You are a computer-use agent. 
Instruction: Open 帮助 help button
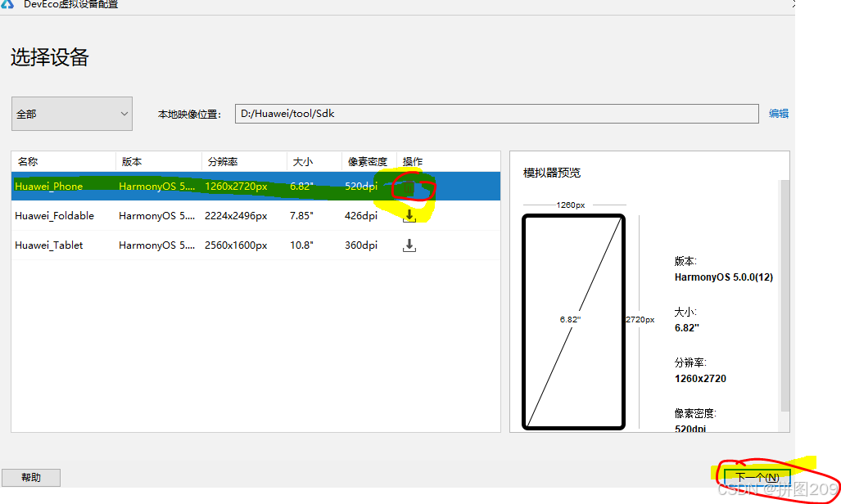[31, 477]
